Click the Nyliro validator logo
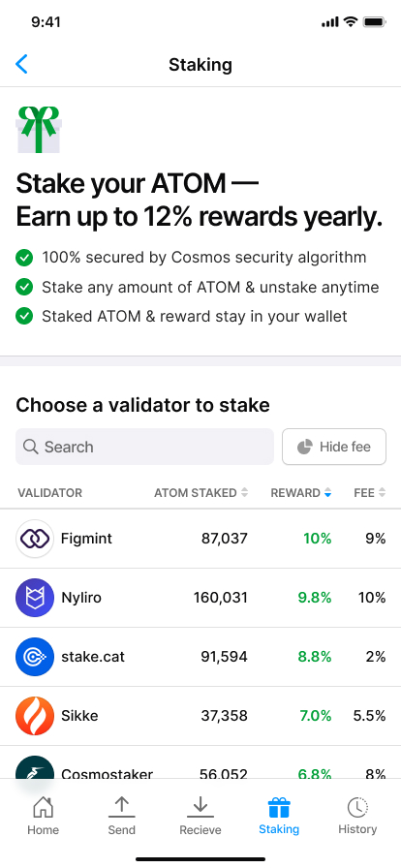This screenshot has height=868, width=401. click(x=35, y=598)
